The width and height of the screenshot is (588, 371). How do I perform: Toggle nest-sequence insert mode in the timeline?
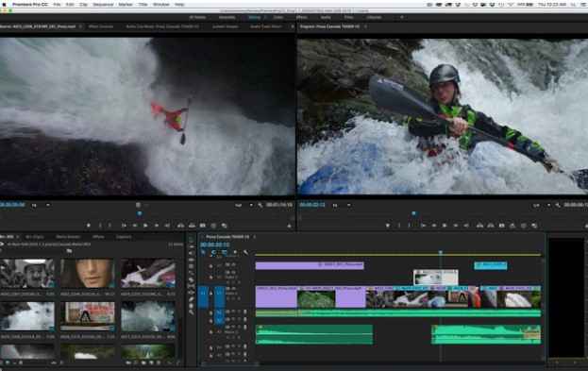click(203, 253)
